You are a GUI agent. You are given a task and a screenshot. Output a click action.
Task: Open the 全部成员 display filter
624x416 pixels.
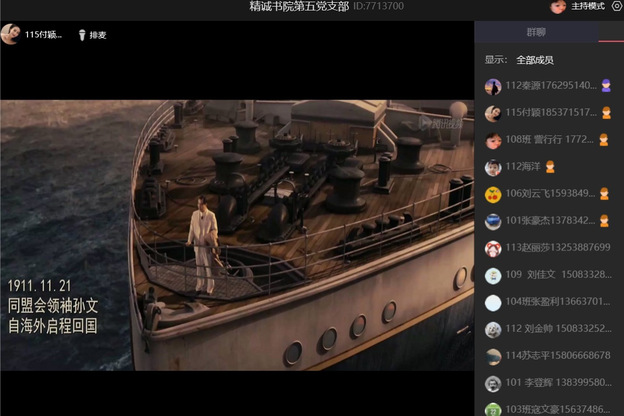pos(535,60)
